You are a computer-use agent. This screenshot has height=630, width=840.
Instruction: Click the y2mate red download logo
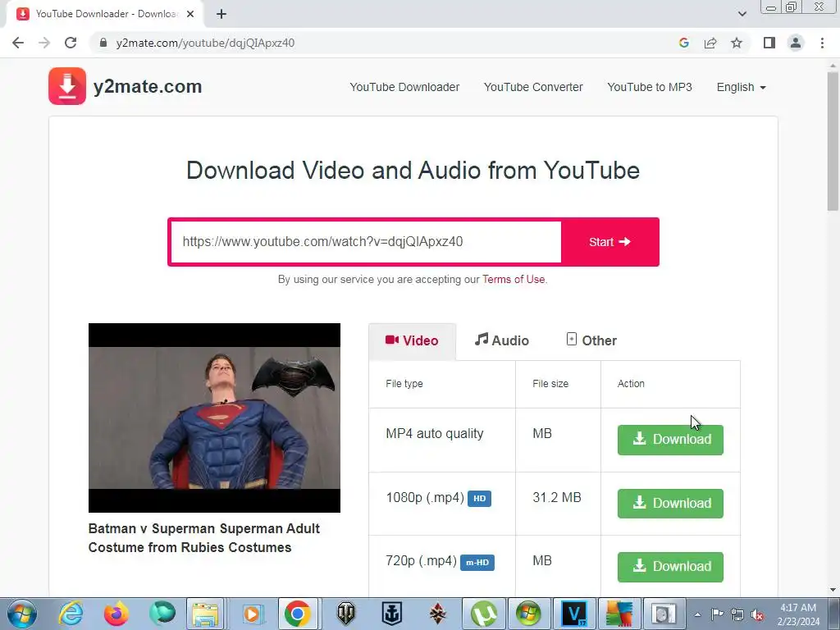pyautogui.click(x=67, y=86)
